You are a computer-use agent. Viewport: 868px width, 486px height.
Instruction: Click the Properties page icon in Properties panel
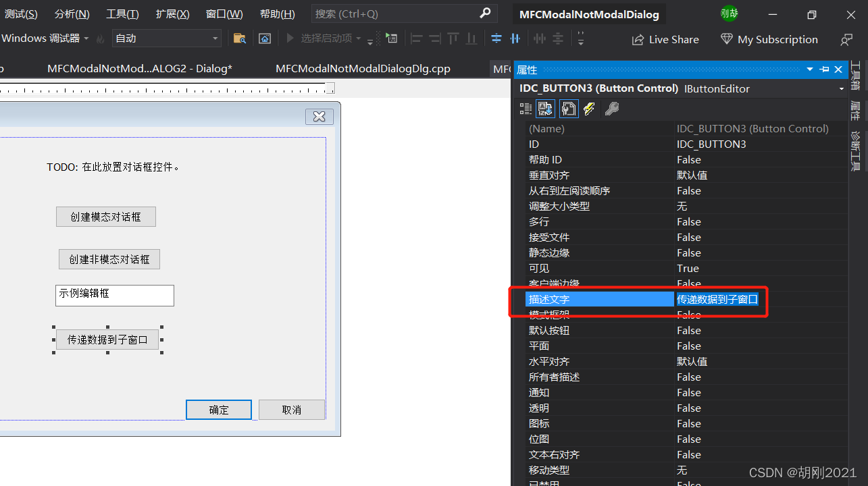pyautogui.click(x=568, y=109)
